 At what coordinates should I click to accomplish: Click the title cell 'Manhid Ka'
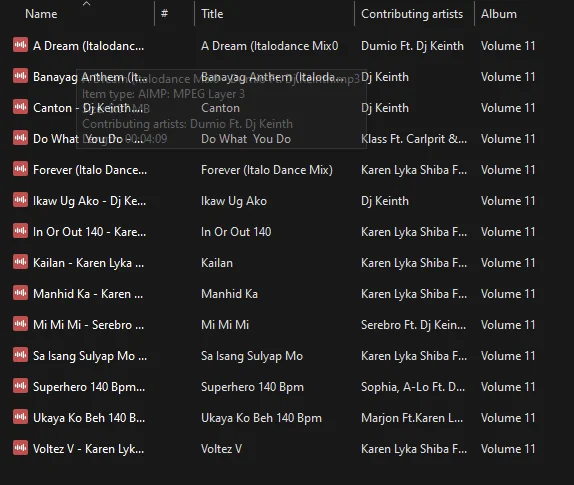point(229,294)
